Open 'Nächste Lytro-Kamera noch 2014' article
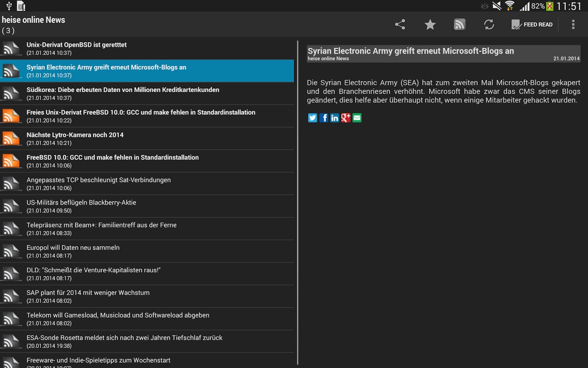 click(x=147, y=139)
